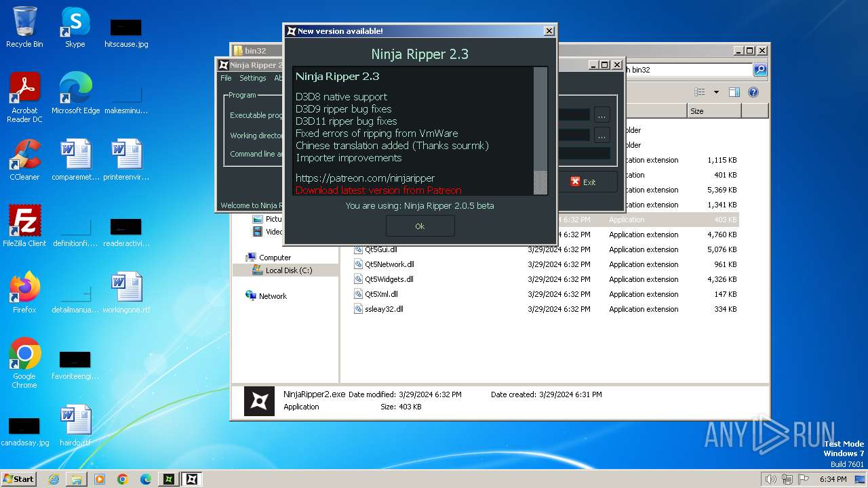Viewport: 868px width, 488px height.
Task: Click Chrome icon on the taskbar
Action: [x=123, y=479]
